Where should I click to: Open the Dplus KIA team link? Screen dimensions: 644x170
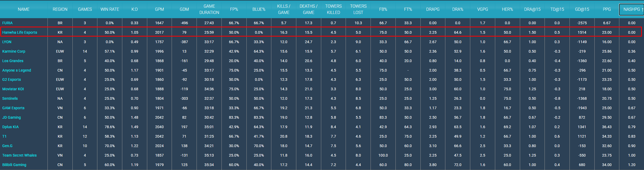[10, 127]
